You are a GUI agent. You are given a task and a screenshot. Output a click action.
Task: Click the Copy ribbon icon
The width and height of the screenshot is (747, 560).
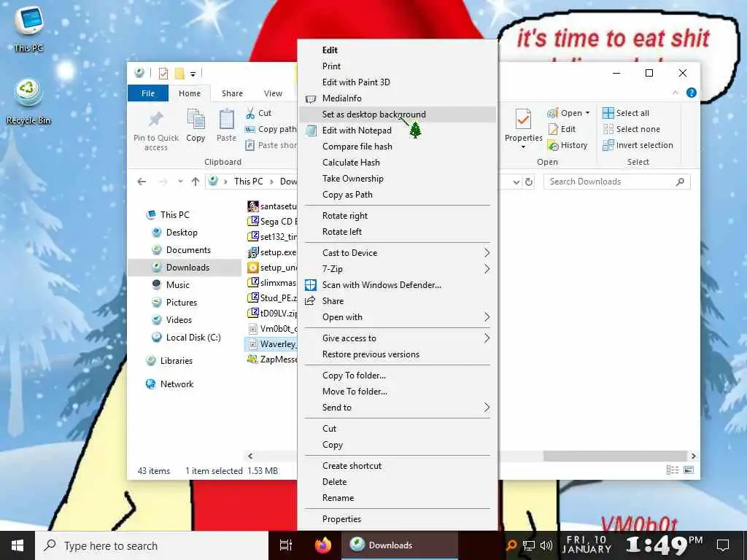(196, 125)
